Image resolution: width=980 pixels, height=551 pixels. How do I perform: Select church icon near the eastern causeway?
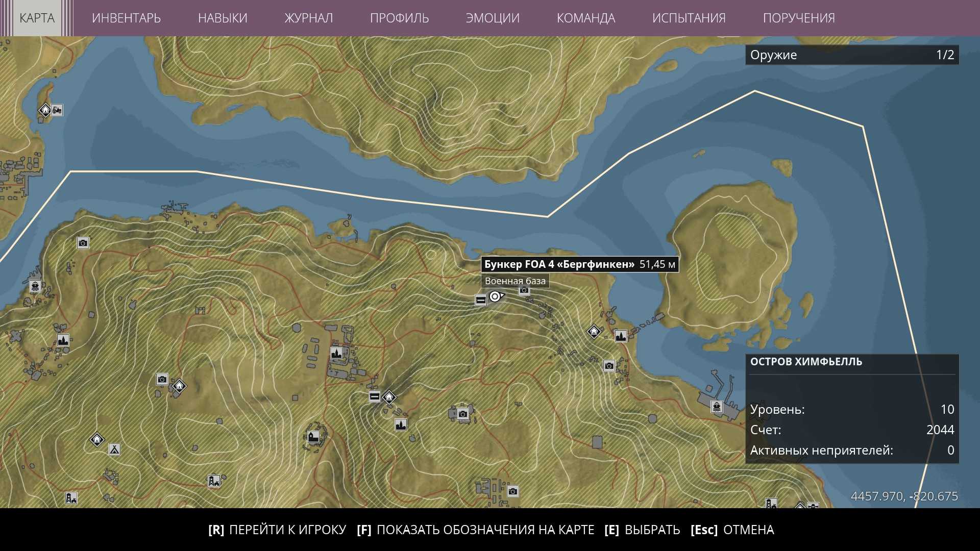coord(621,336)
